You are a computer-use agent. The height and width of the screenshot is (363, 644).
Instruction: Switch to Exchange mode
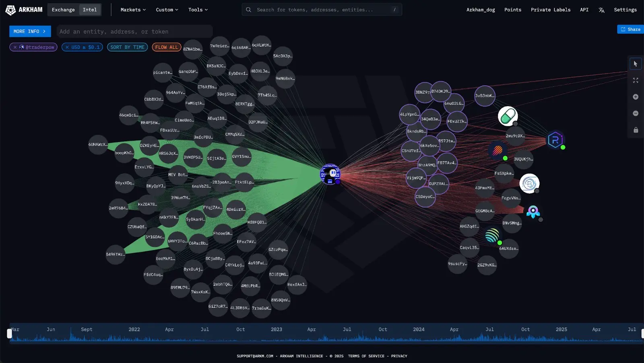(63, 10)
